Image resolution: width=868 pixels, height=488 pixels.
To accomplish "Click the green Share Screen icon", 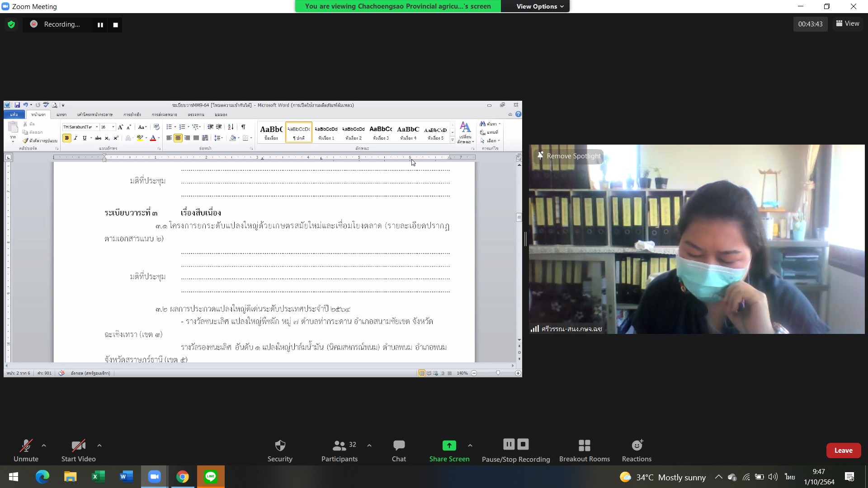I will pos(449,446).
